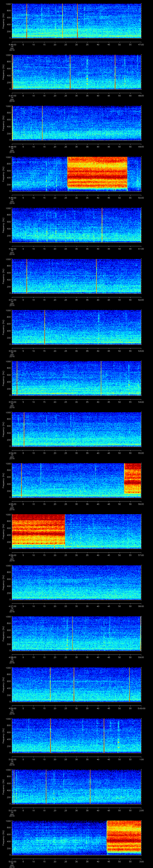Select the red line near 48 seconds in the 4:47:00 spectrogram
Image resolution: width=153 pixels, height=868 pixels.
(115, 72)
